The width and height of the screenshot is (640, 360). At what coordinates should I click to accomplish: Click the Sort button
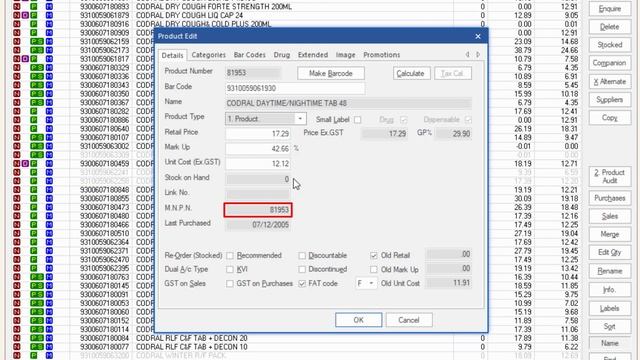(609, 327)
